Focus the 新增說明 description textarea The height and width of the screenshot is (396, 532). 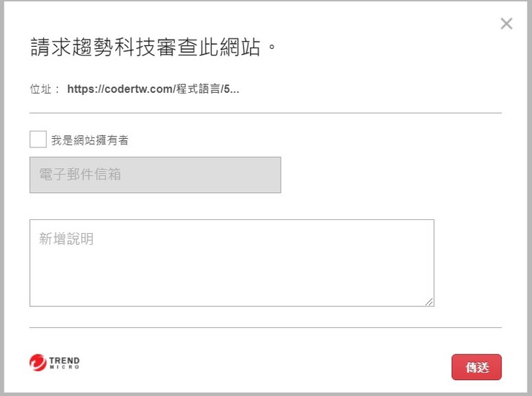click(x=232, y=263)
